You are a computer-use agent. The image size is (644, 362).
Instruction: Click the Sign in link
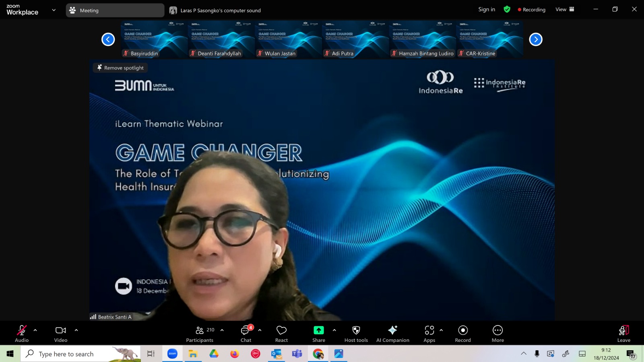pyautogui.click(x=487, y=9)
